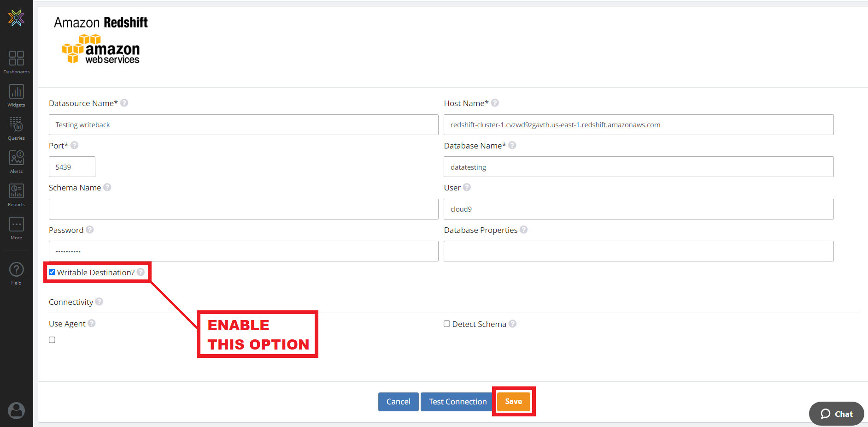
Task: Show help for Datasource Name field
Action: pyautogui.click(x=124, y=103)
